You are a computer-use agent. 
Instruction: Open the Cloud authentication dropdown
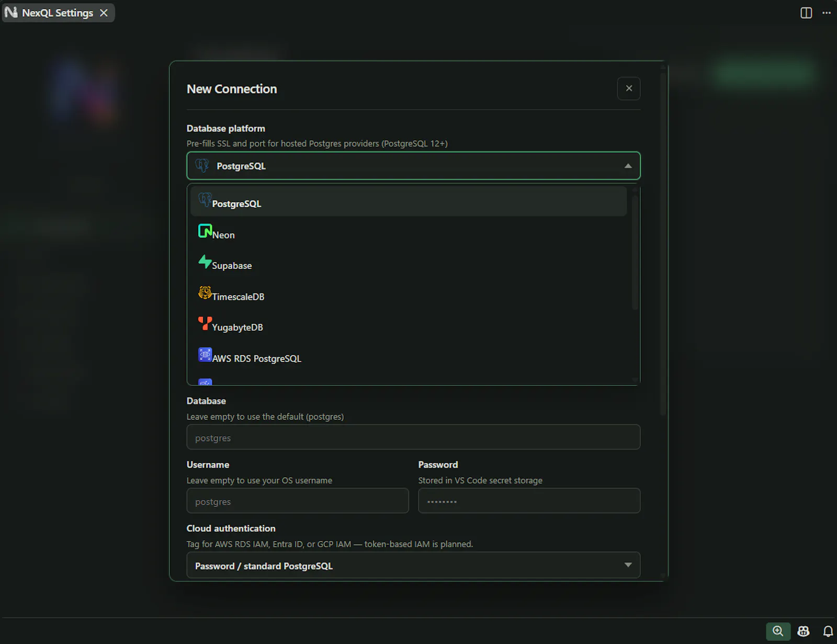click(413, 565)
